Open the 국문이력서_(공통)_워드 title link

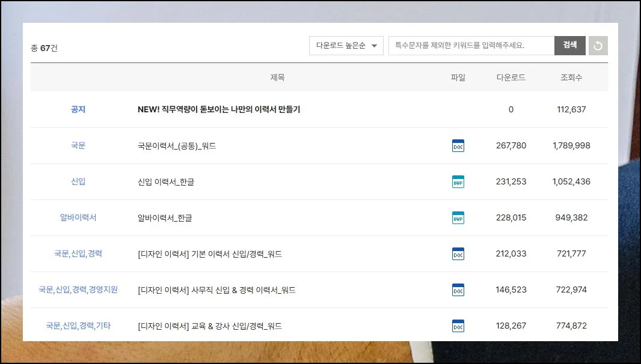click(x=177, y=146)
